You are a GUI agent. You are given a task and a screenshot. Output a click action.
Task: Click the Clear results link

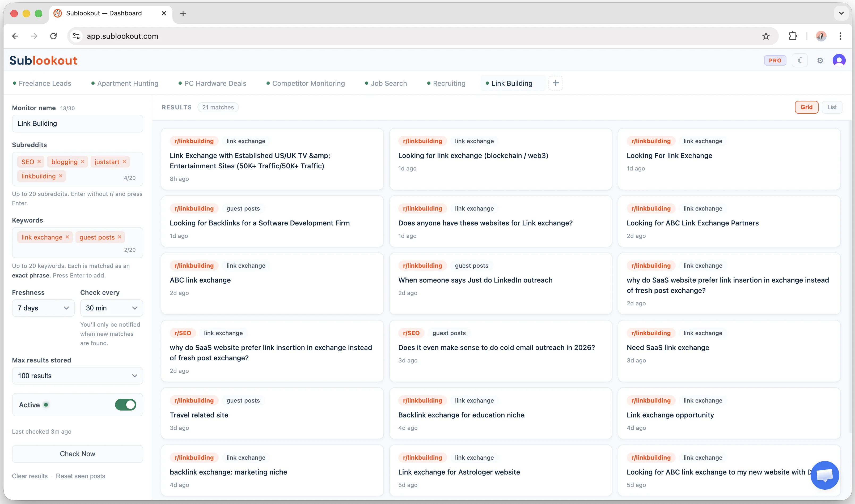click(30, 476)
